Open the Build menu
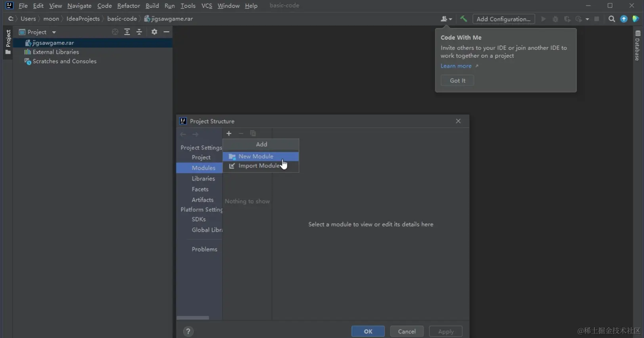644x338 pixels. [x=152, y=6]
